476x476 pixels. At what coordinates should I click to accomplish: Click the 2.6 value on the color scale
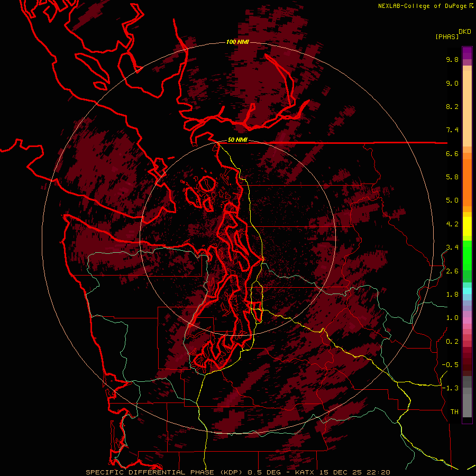452,271
